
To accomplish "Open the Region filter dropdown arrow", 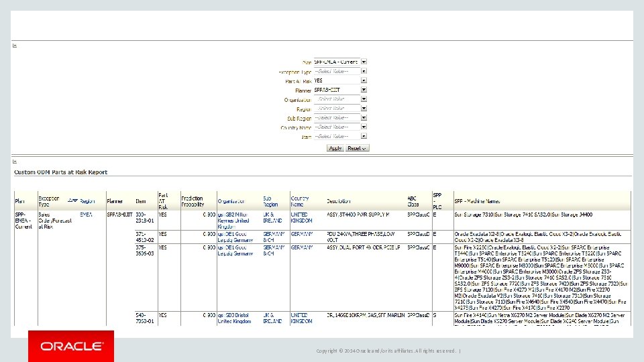I will pos(364,109).
